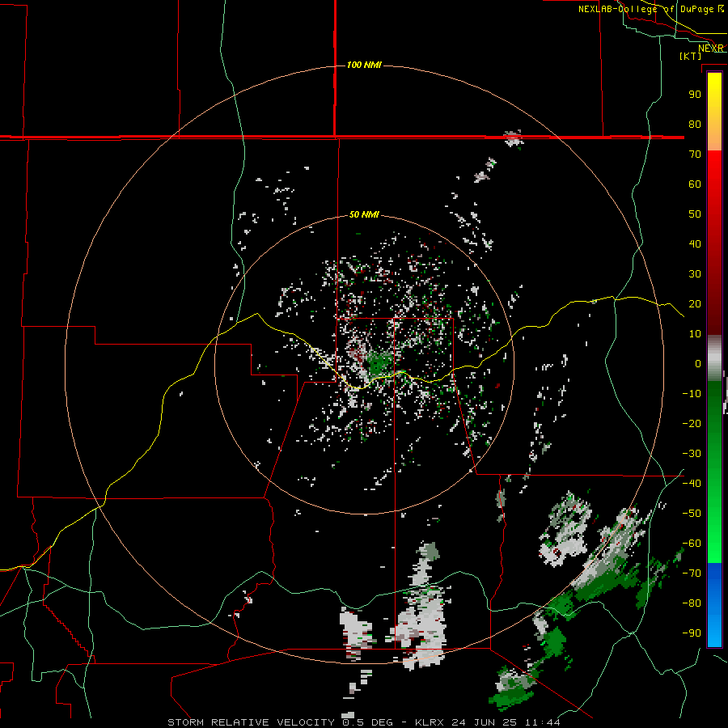The width and height of the screenshot is (728, 728).
Task: Click the 60 knot scale label
Action: tap(695, 184)
